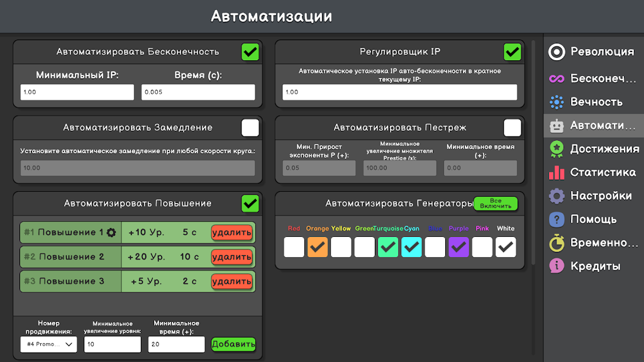
Task: Click the purple infinity icon
Action: (557, 79)
